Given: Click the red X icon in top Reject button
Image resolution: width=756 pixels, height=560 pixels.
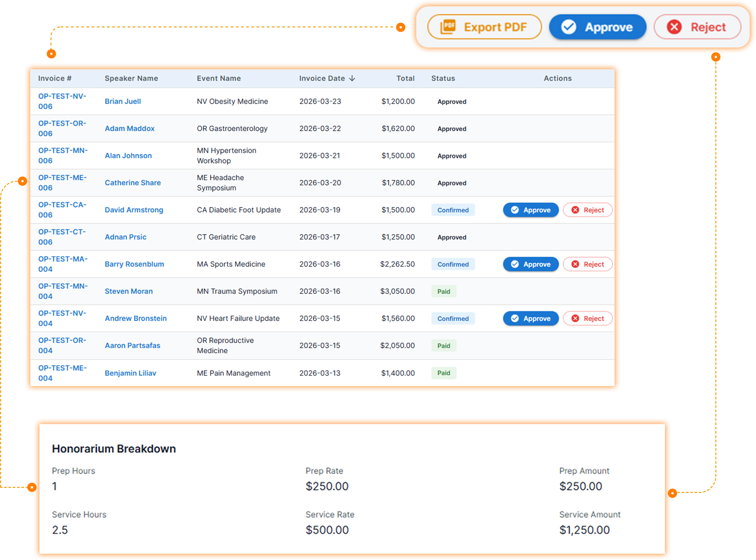Looking at the screenshot, I should pyautogui.click(x=674, y=27).
